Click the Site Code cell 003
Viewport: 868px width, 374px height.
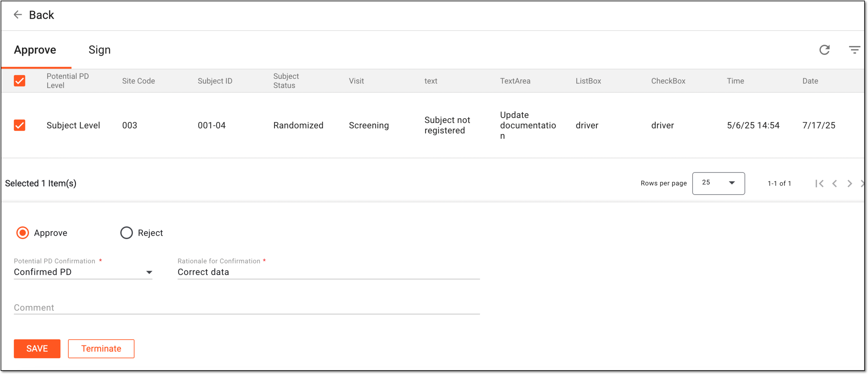point(130,125)
